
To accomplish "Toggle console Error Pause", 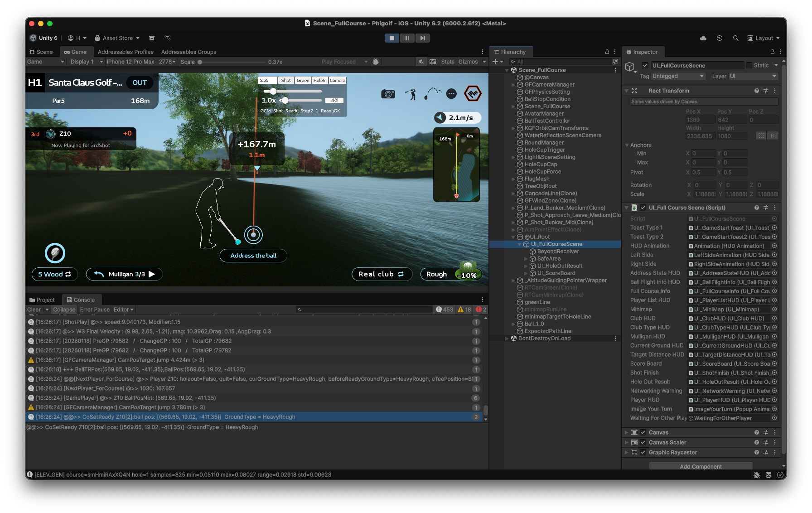I will pyautogui.click(x=95, y=310).
